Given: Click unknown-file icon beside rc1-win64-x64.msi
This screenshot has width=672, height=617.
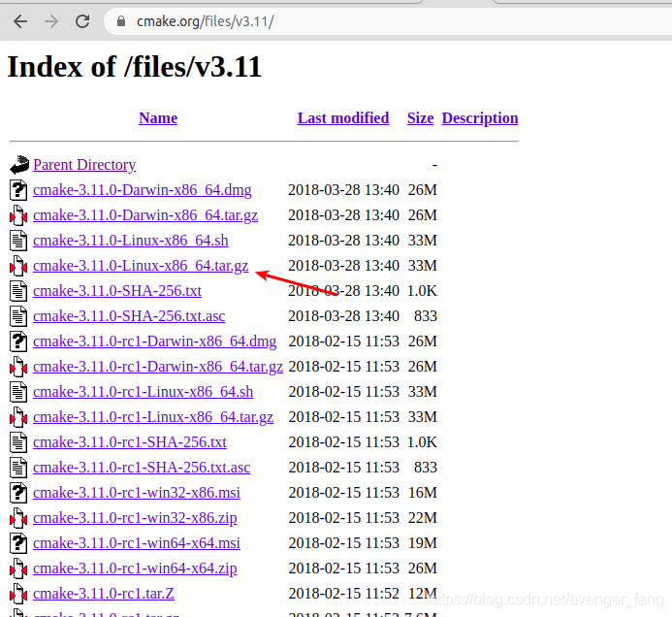Looking at the screenshot, I should (x=18, y=543).
